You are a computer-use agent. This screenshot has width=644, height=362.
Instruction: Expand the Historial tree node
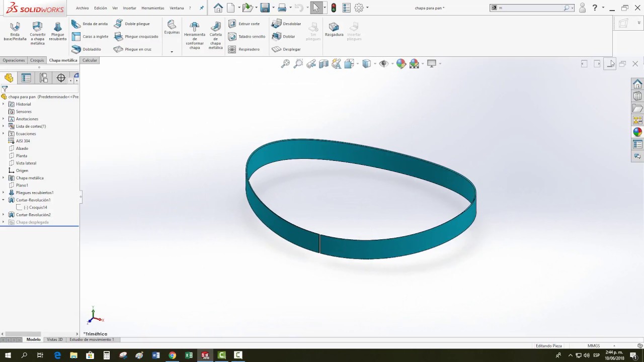(x=4, y=104)
